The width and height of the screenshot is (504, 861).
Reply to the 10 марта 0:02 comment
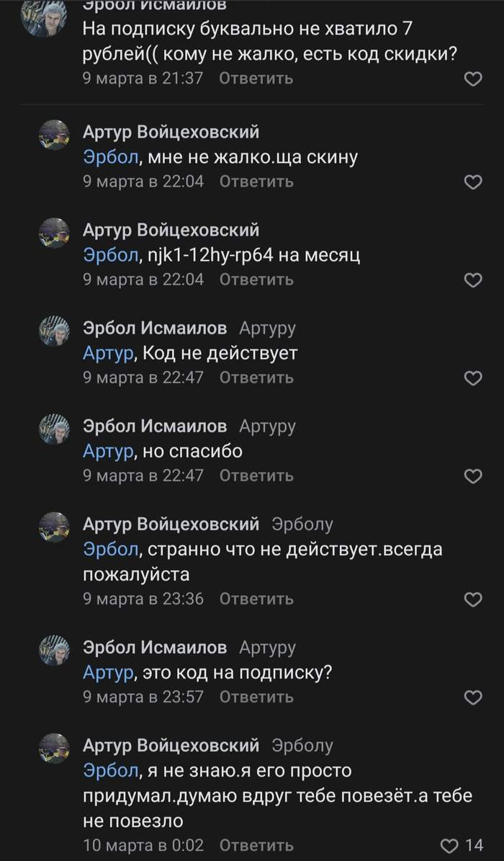(x=256, y=845)
